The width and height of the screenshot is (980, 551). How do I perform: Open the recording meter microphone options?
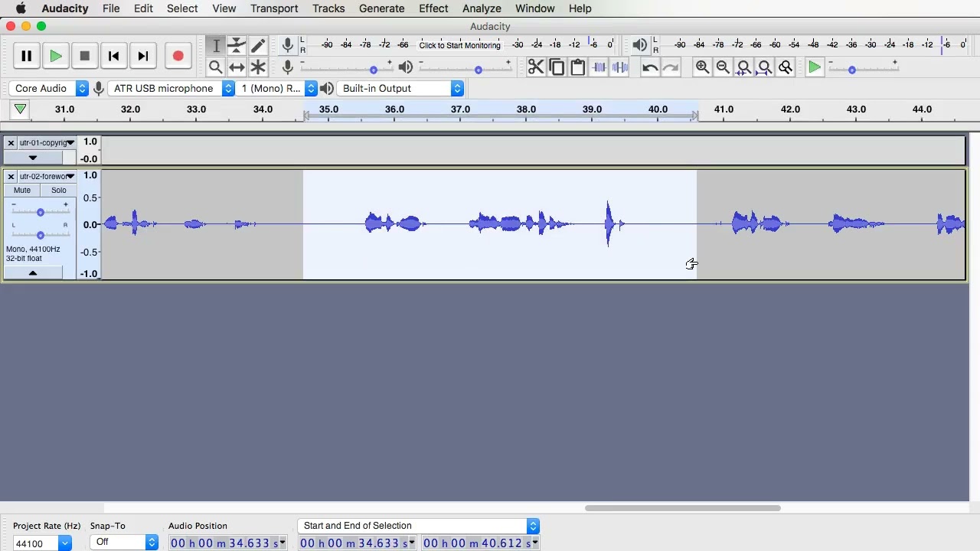[287, 45]
